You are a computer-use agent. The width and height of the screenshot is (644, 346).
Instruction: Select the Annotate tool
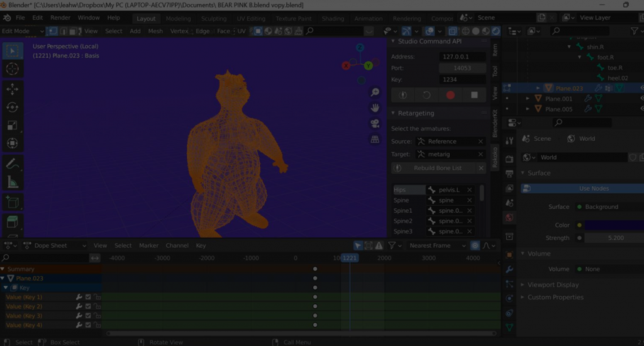pos(13,164)
